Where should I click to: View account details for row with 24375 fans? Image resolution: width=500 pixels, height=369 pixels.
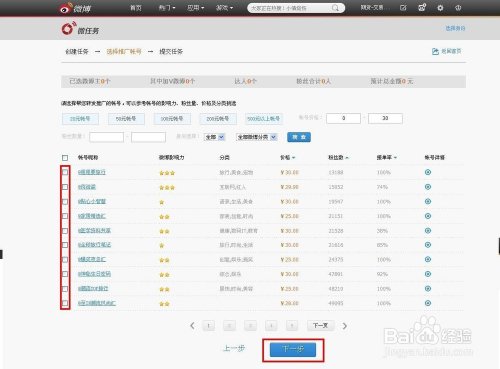tap(428, 259)
